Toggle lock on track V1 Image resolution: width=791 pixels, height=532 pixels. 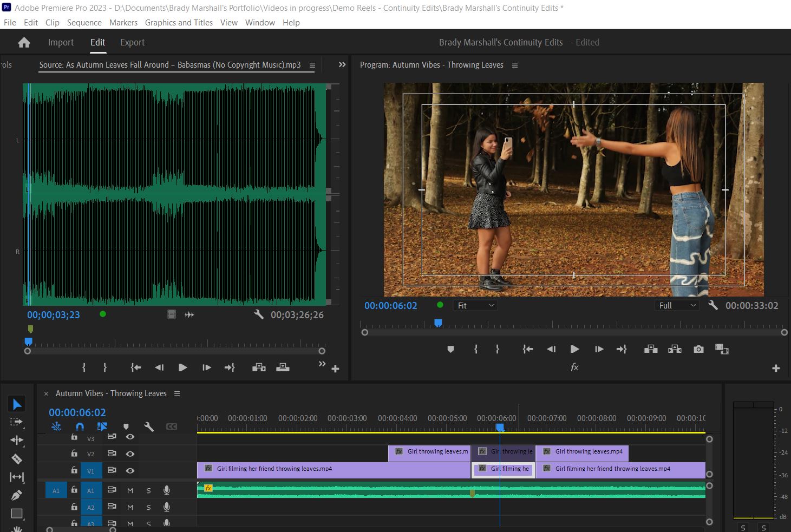[74, 470]
